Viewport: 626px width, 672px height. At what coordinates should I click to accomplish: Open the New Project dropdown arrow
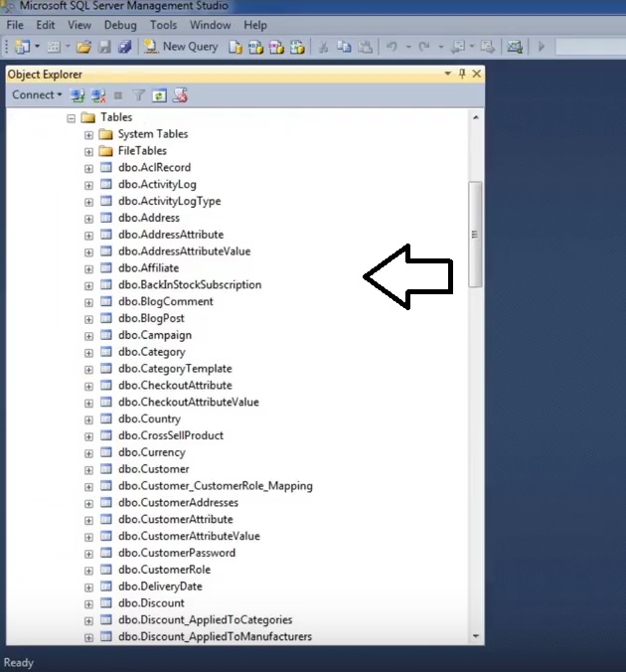(38, 46)
